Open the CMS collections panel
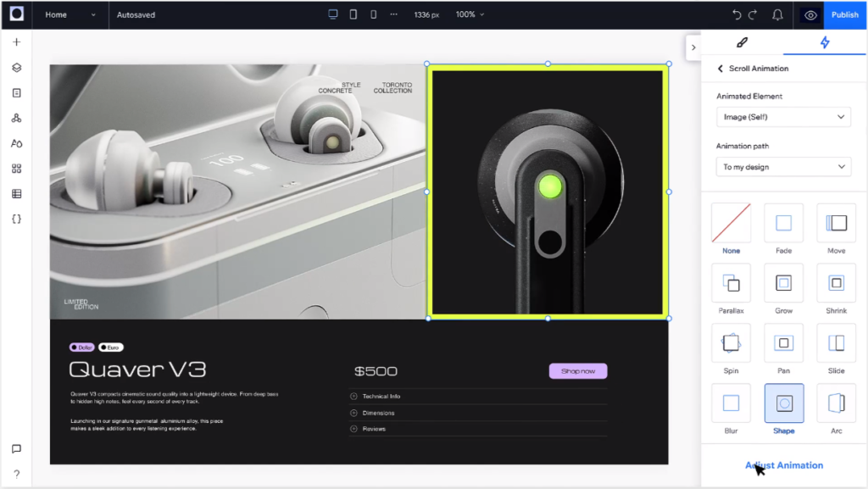This screenshot has height=489, width=868. coord(15,194)
